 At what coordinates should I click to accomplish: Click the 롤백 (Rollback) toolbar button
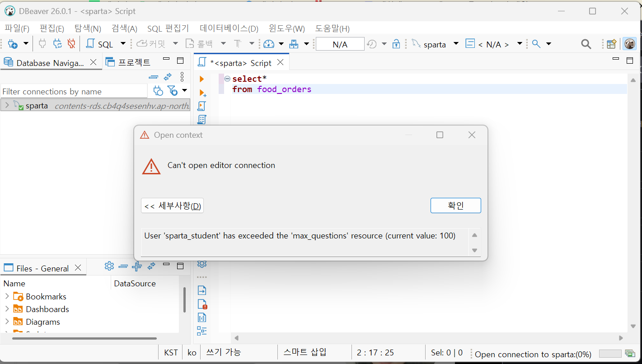point(199,44)
